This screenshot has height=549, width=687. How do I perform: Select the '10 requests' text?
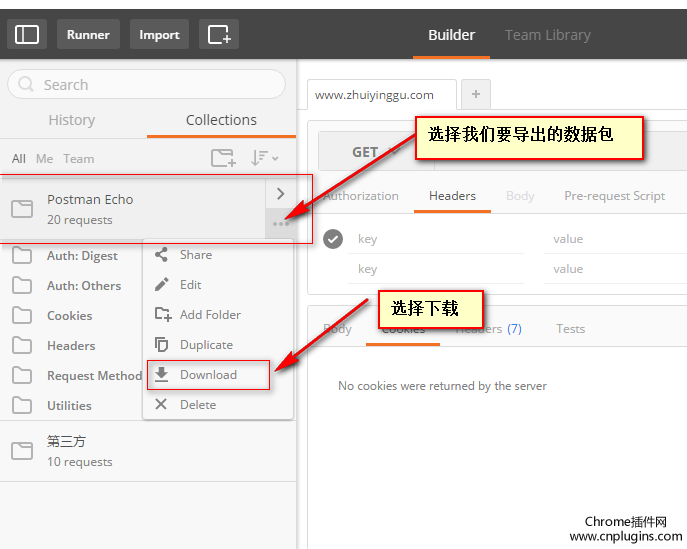(x=80, y=462)
